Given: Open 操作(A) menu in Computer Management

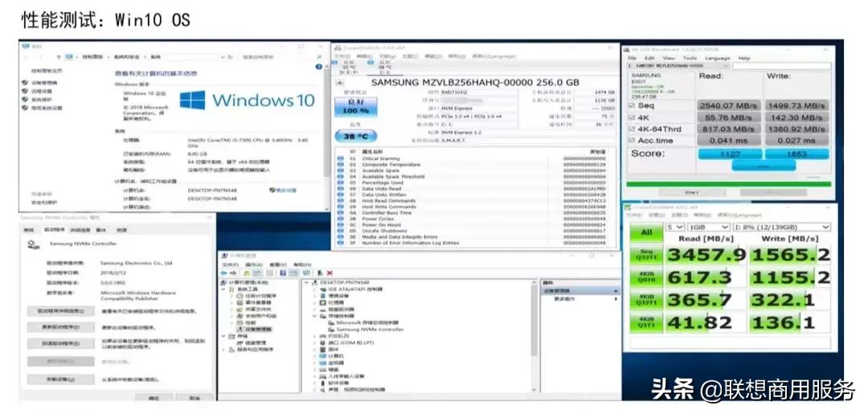Looking at the screenshot, I should 252,264.
